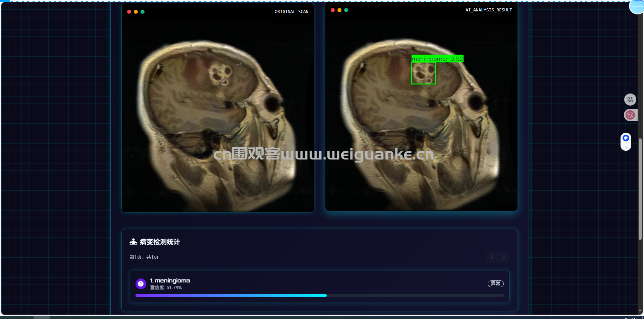Click the green dot on AI_ANALYSIS_RESULT panel
Image resolution: width=644 pixels, height=319 pixels.
pyautogui.click(x=346, y=10)
